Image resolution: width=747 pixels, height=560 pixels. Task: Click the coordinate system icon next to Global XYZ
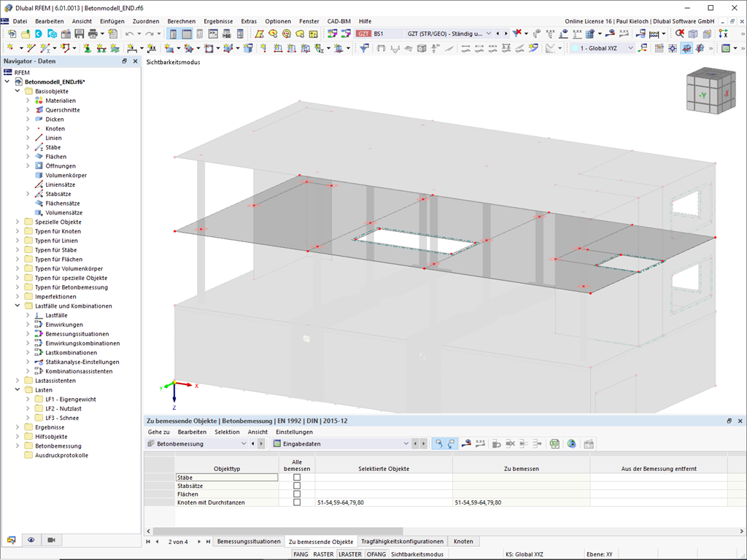(643, 48)
